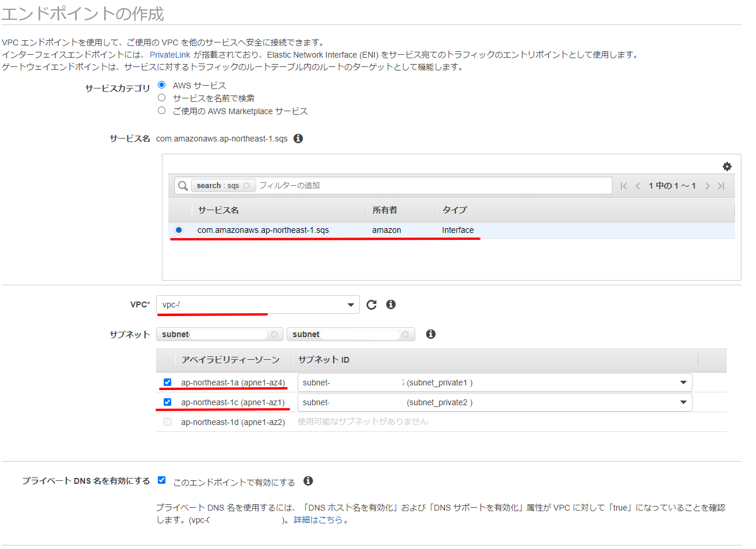Screen dimensions: 756x549
Task: Select サービスを名前で検索 radio option
Action: [162, 98]
